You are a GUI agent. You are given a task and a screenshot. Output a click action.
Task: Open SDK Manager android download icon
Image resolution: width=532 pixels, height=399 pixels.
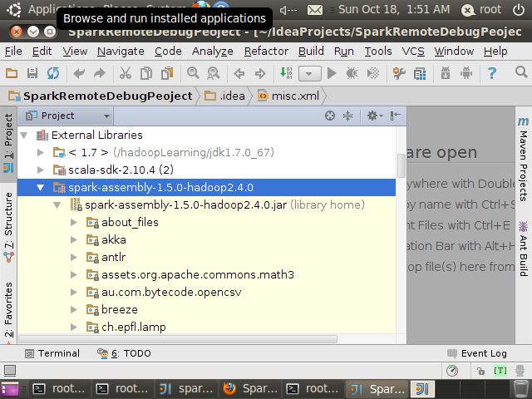(x=446, y=73)
